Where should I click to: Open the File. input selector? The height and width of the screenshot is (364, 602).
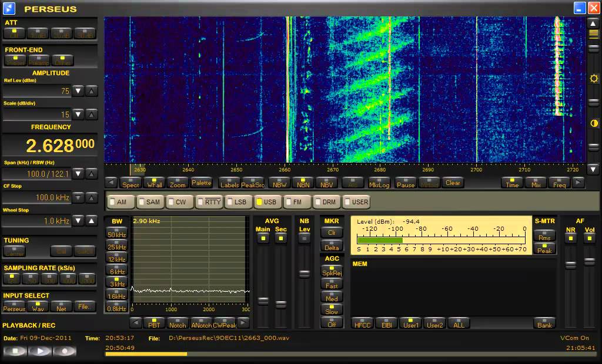click(84, 306)
